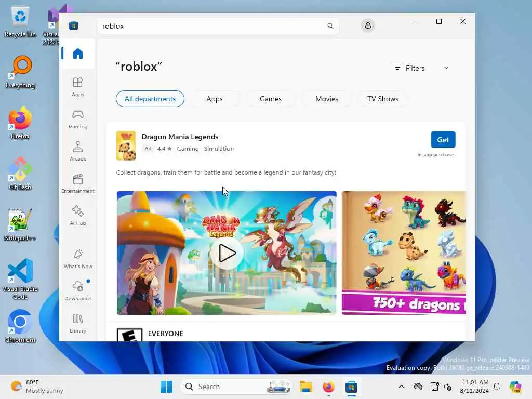Image resolution: width=532 pixels, height=399 pixels.
Task: Open the Downloads section in sidebar
Action: [78, 291]
